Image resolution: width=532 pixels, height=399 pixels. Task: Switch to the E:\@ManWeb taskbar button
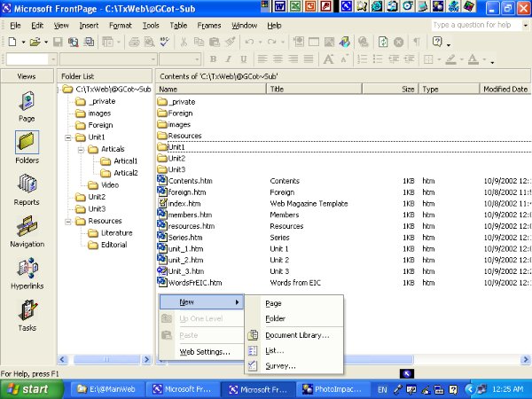(107, 389)
